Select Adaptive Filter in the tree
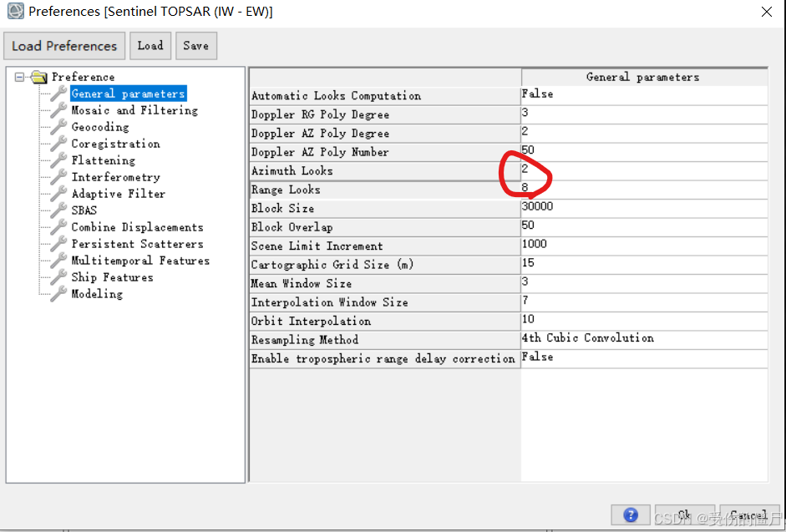Viewport: 786px width, 532px height. point(118,194)
